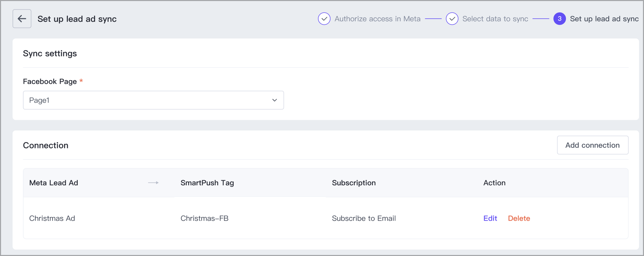Click the Select data to sync checkmark circle

[x=452, y=19]
